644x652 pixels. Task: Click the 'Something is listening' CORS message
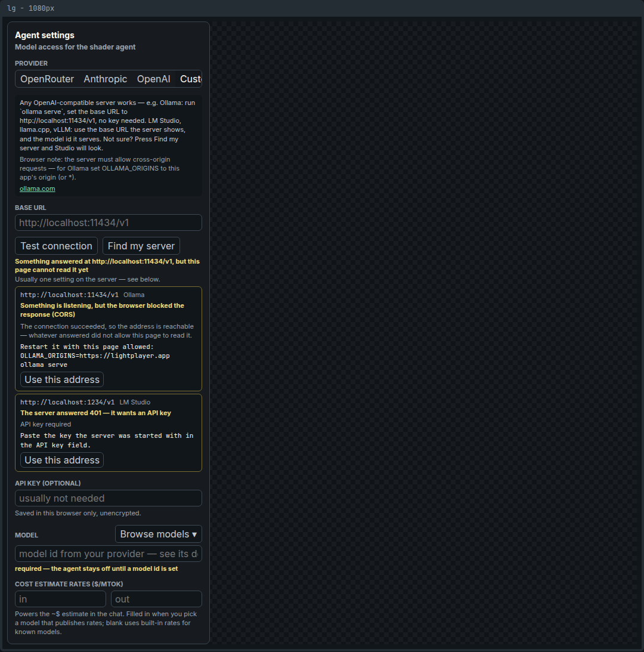point(103,310)
